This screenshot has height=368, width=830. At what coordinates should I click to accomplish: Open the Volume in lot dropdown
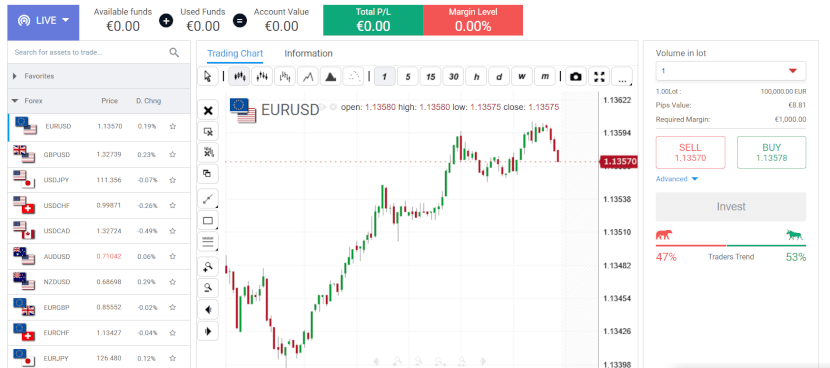point(730,71)
